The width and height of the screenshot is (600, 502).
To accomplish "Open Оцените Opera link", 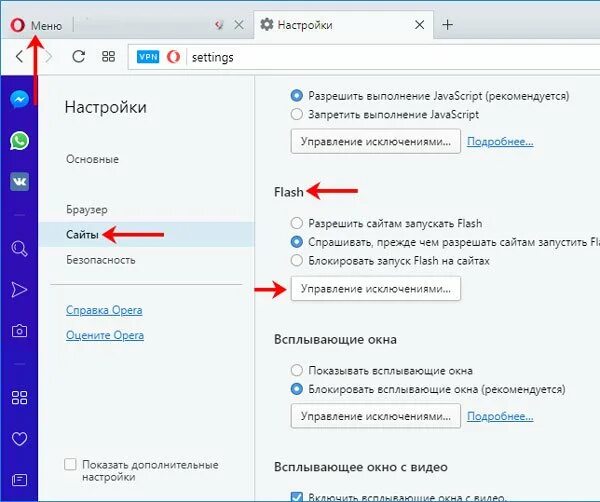I will click(105, 335).
